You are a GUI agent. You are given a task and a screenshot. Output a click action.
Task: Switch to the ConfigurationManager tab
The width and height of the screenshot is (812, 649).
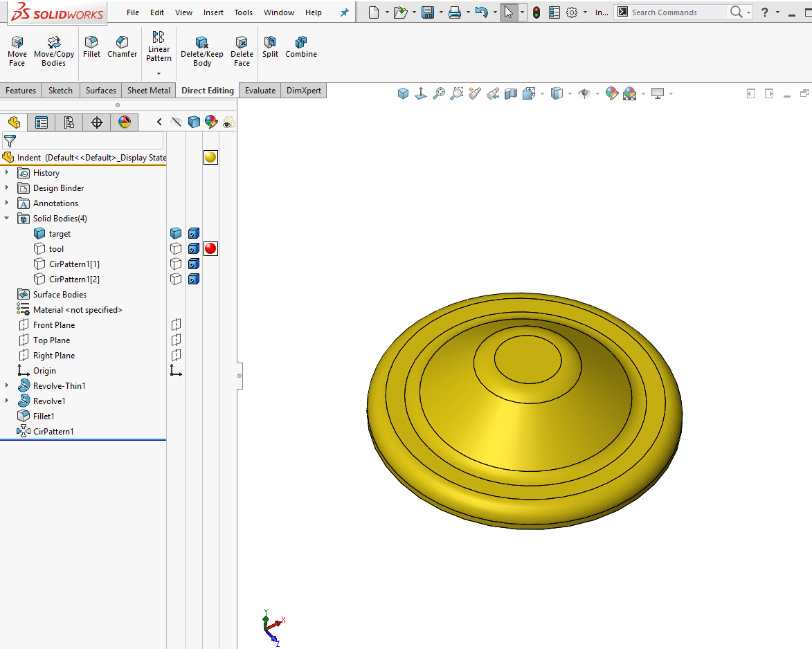click(x=69, y=122)
